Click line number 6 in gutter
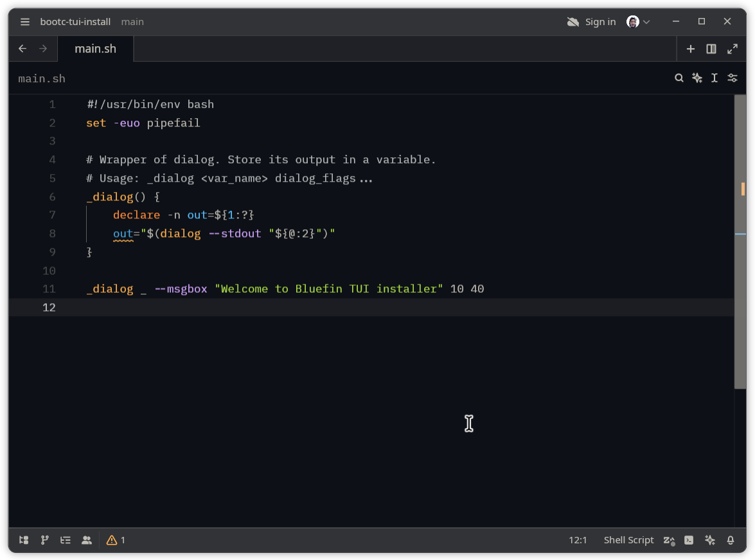This screenshot has height=560, width=755. tap(52, 197)
